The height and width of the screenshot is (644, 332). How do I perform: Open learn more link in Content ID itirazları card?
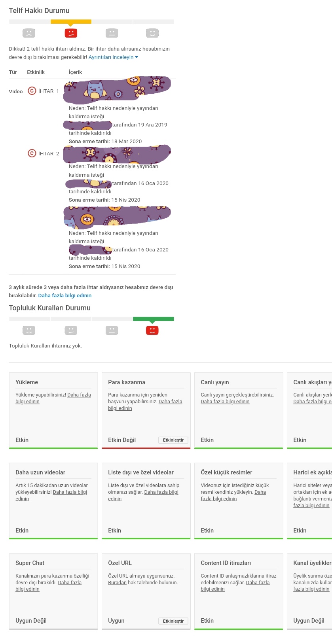pyautogui.click(x=235, y=586)
